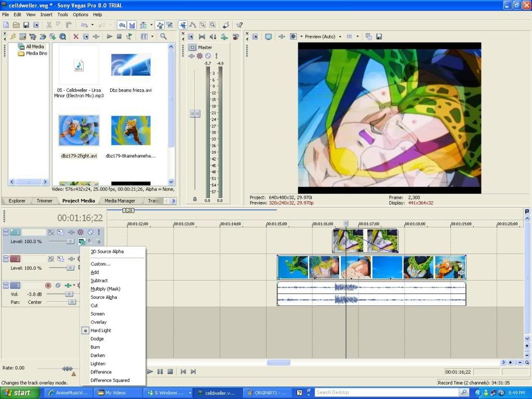Switch to the Media Manager tab
The image size is (532, 399).
click(120, 201)
